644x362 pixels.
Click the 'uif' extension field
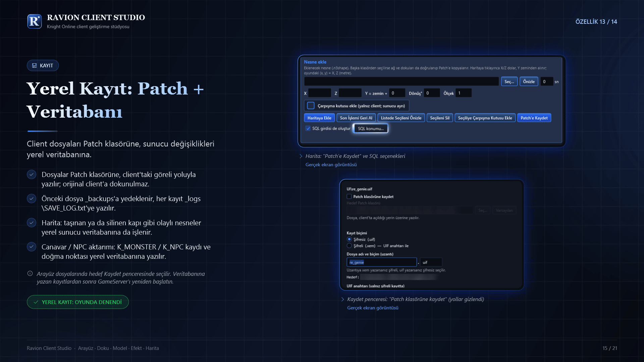pyautogui.click(x=431, y=262)
